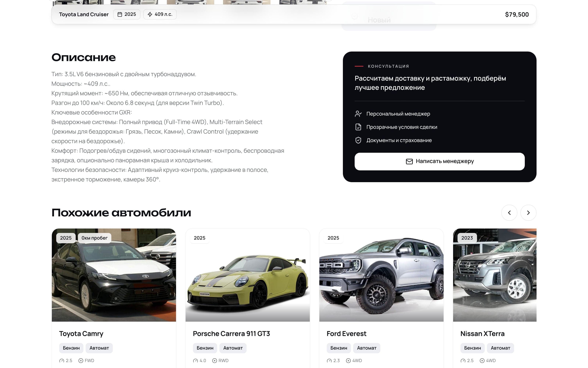
Task: Click the Мощность: ~409 л.с. line
Action: (x=81, y=84)
